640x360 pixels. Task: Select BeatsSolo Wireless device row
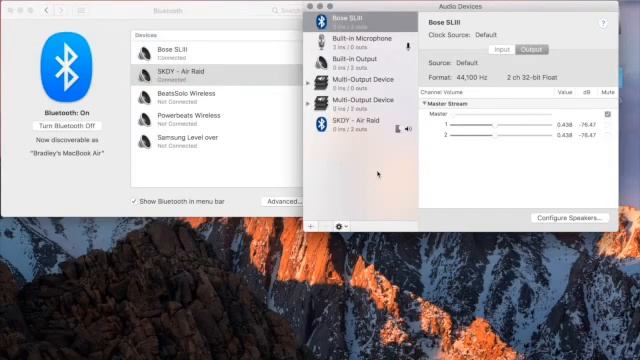[x=217, y=97]
